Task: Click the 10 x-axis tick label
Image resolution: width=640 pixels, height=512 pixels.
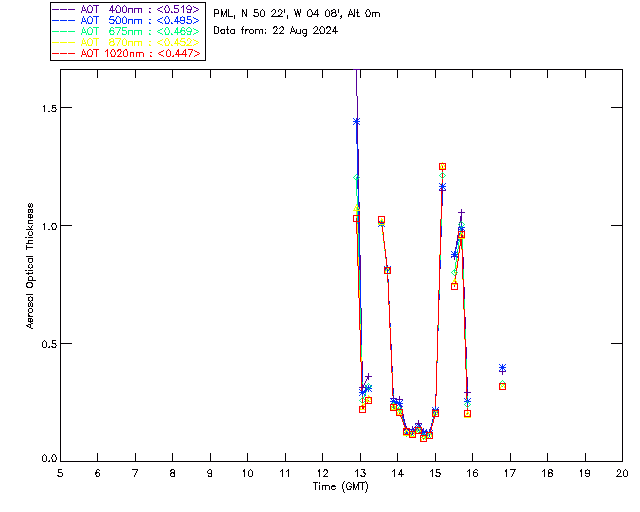Action: (248, 474)
